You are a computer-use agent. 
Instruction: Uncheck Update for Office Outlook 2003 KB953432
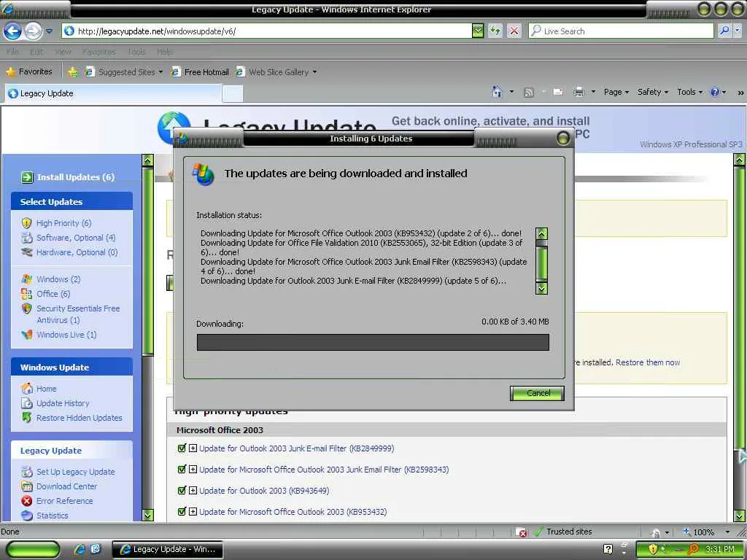click(182, 511)
